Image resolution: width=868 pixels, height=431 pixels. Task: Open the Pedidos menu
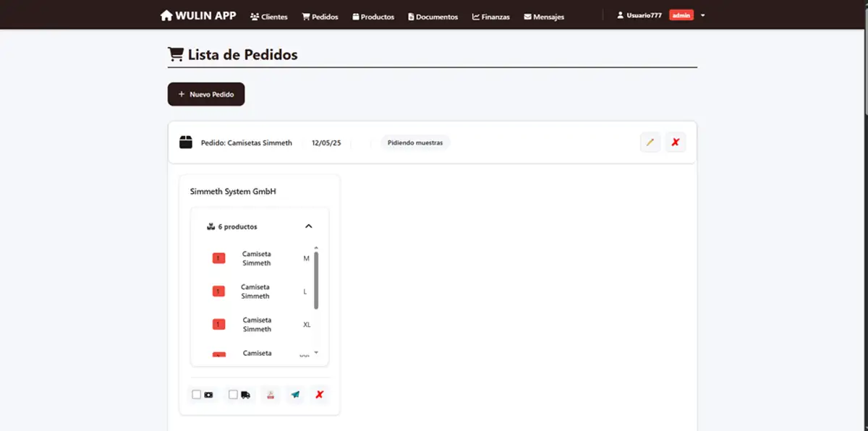(320, 17)
